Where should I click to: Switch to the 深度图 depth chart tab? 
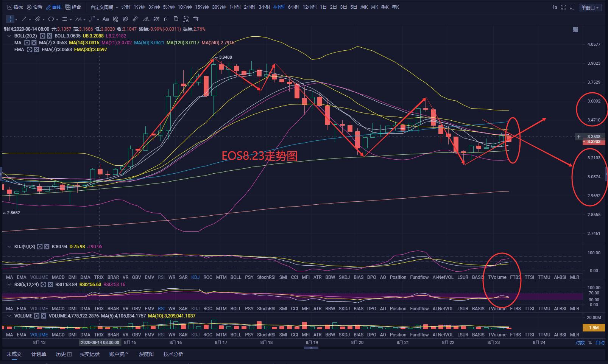pyautogui.click(x=146, y=354)
